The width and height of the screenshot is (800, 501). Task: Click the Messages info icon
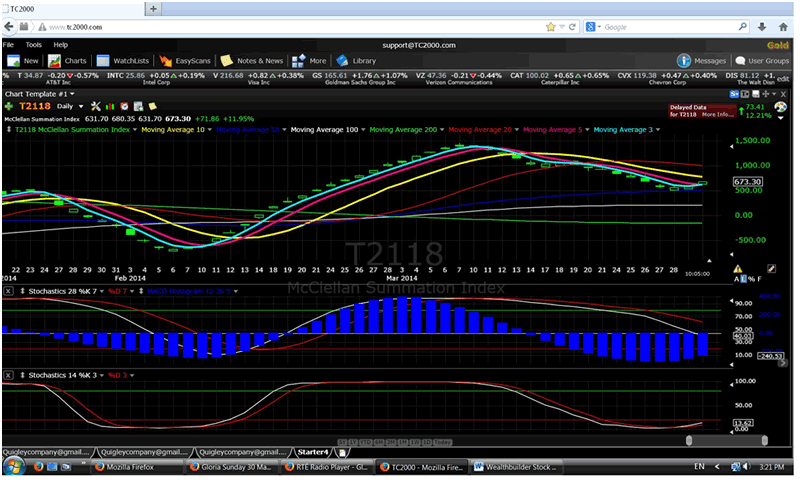pos(684,60)
